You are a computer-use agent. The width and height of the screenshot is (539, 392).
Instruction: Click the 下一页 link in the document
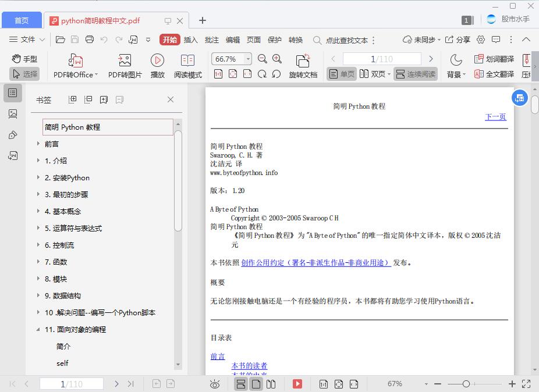click(495, 117)
